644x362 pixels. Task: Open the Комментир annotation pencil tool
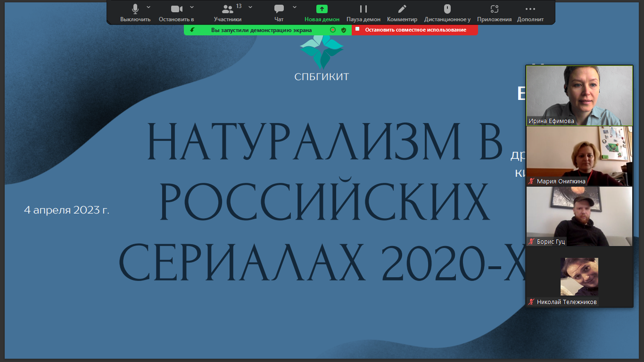[402, 9]
